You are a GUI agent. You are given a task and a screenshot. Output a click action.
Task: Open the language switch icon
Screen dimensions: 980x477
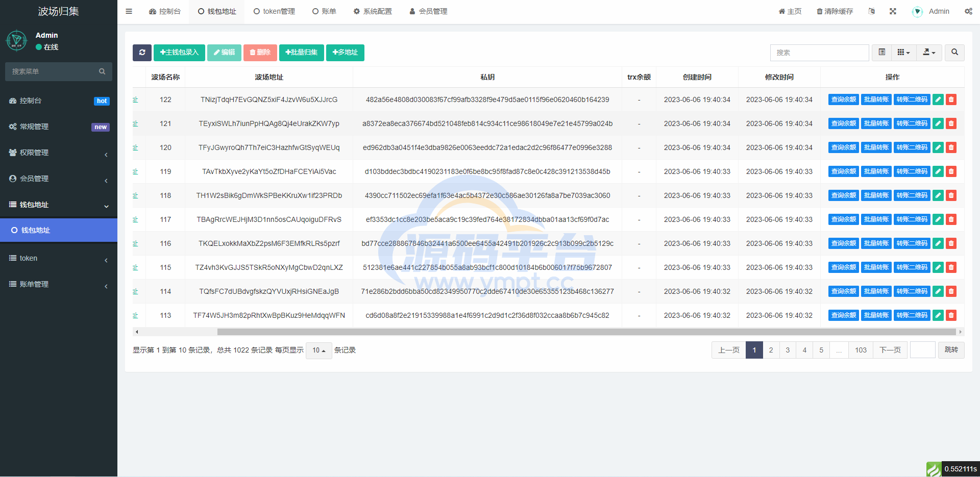click(x=871, y=11)
